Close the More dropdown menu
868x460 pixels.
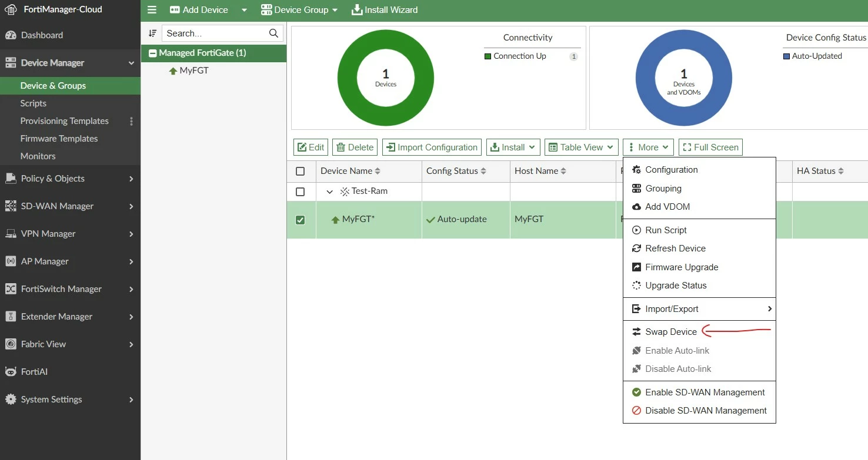648,147
